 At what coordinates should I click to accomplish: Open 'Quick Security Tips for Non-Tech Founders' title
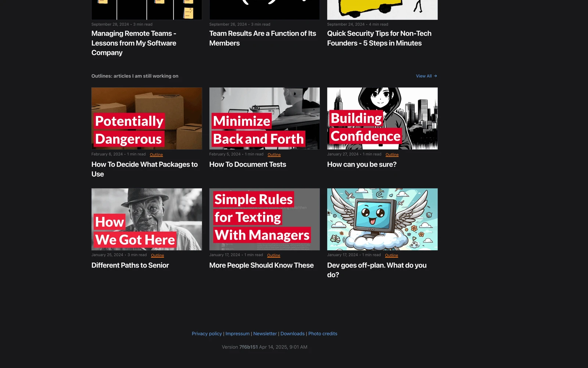[379, 38]
